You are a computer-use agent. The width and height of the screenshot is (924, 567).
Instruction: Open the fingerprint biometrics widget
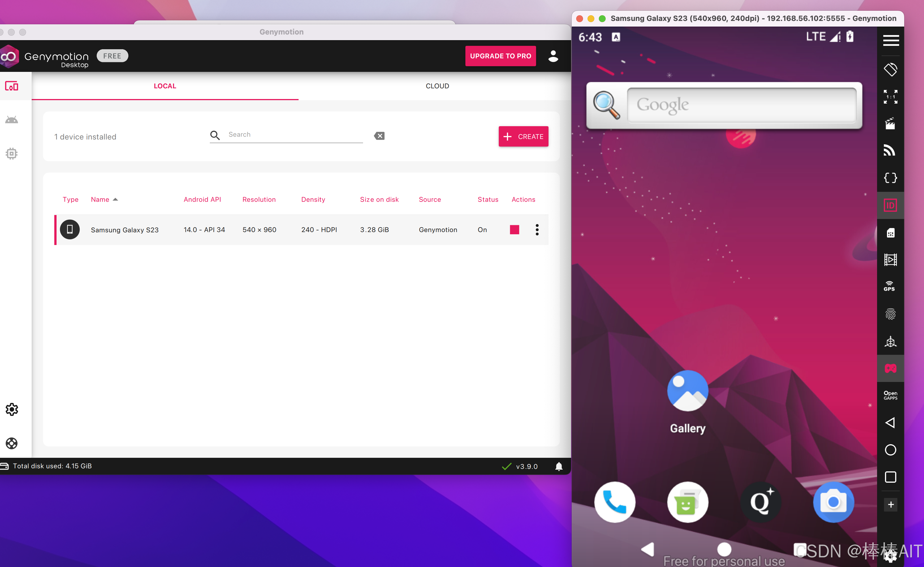tap(890, 314)
